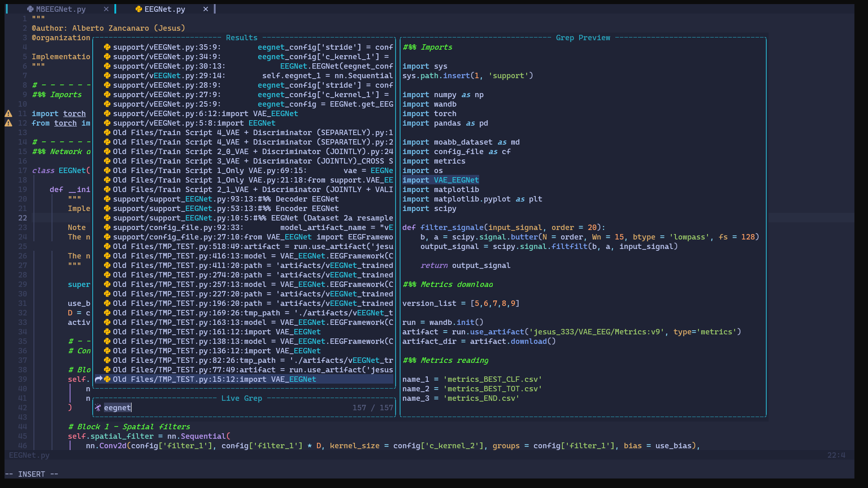868x488 pixels.
Task: Click Python icon of Train Script 4_VAE SEPARATELY .py:1
Action: pos(107,132)
